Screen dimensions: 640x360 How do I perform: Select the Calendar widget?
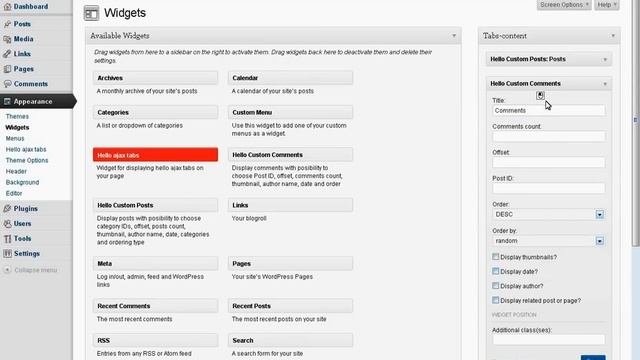pos(290,78)
